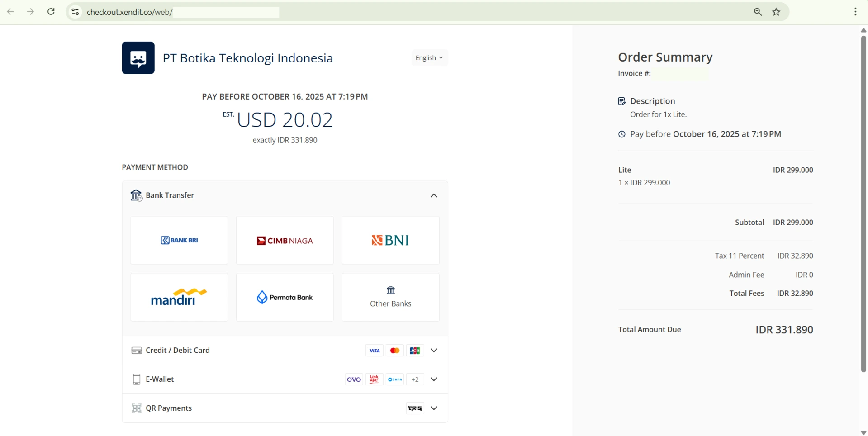Open the browser zoom control icon
Image resolution: width=868 pixels, height=436 pixels.
point(758,12)
